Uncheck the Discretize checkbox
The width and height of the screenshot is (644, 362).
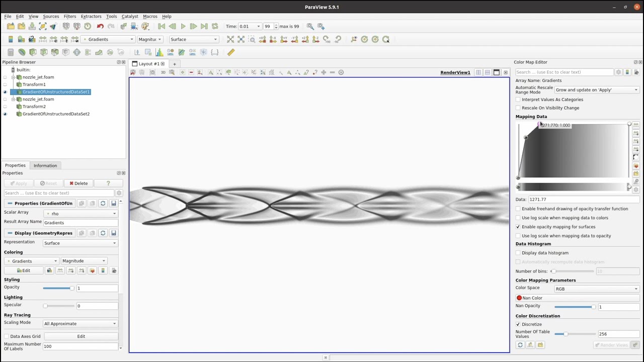518,324
